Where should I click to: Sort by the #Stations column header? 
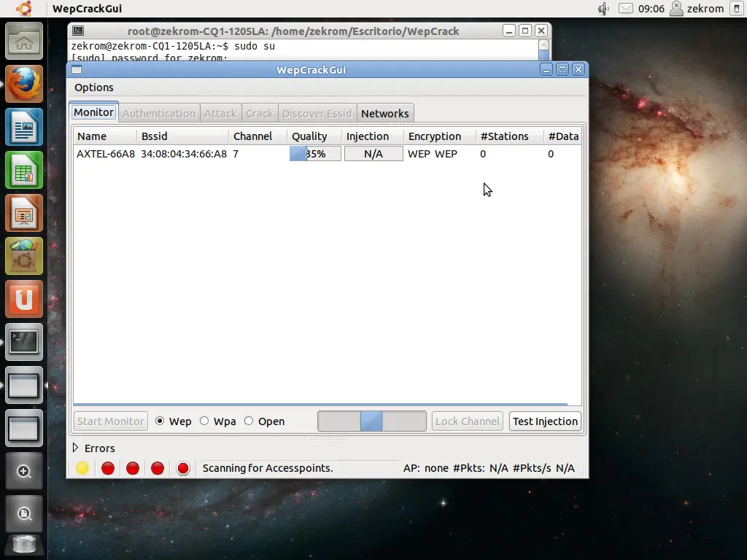click(510, 136)
